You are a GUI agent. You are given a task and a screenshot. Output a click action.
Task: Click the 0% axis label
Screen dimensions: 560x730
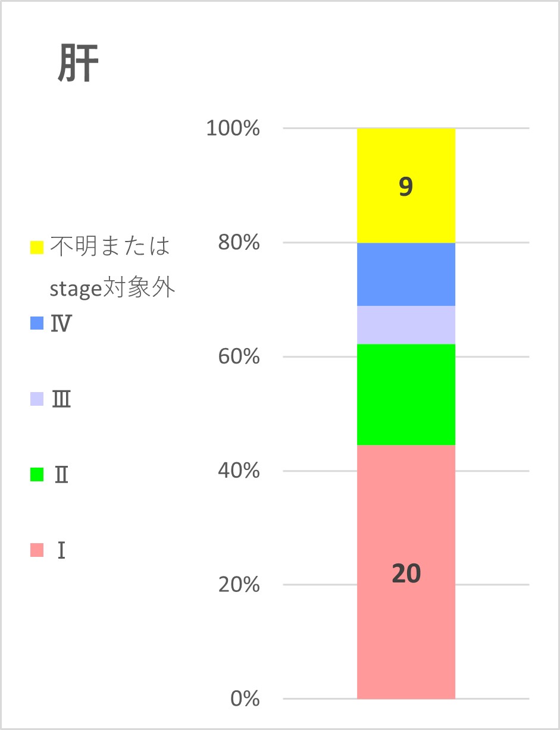click(245, 698)
